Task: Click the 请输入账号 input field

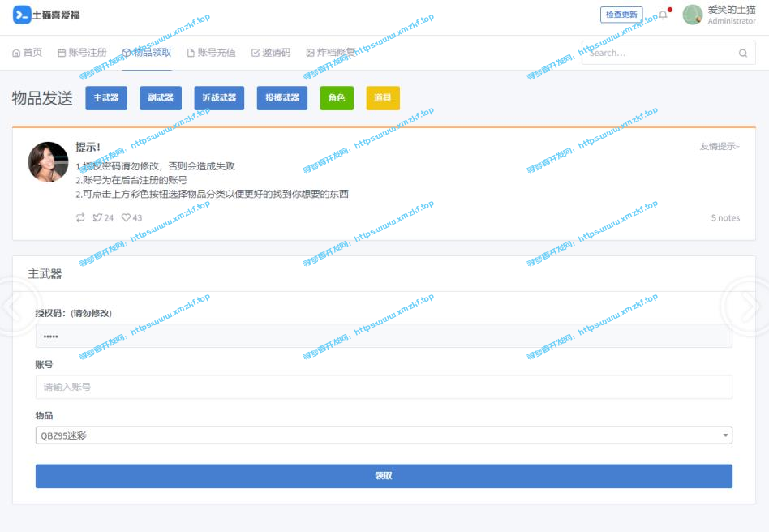Action: 384,387
